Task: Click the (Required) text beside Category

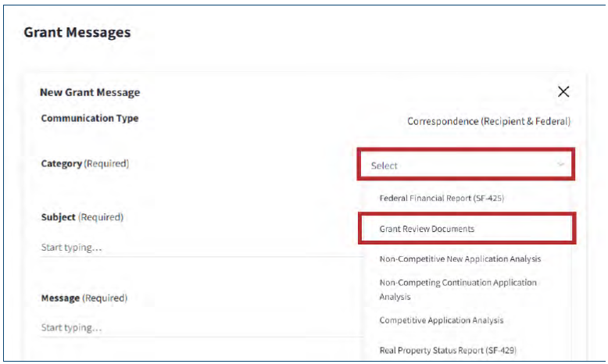Action: (106, 164)
